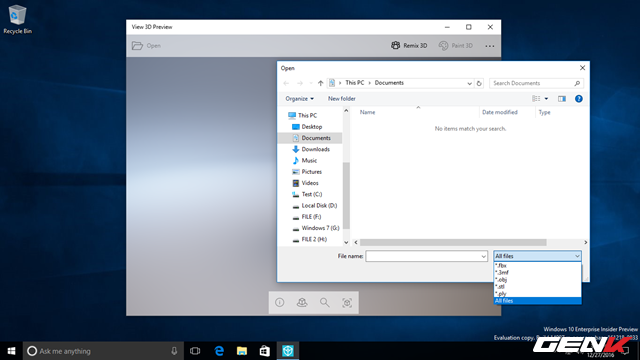Go up one folder level
This screenshot has width=640, height=360.
[320, 83]
